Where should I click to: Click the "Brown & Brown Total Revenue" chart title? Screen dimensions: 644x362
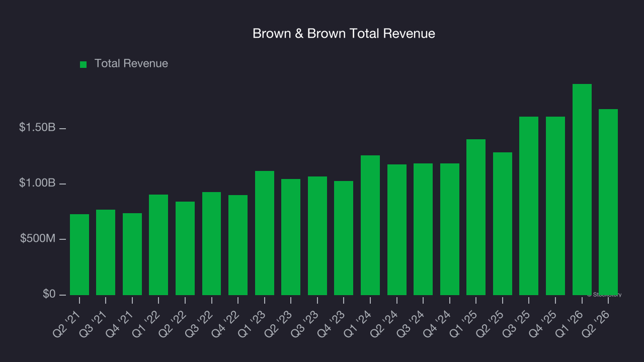tap(344, 34)
